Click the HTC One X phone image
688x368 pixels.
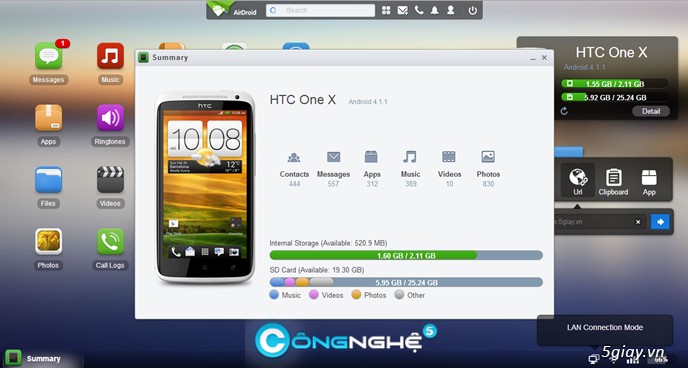tap(205, 188)
